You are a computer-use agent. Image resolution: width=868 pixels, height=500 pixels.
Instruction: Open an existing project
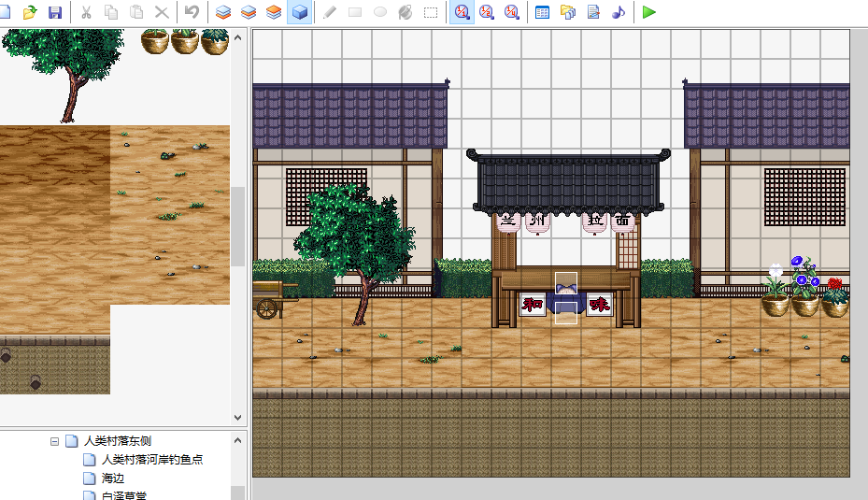tap(30, 11)
